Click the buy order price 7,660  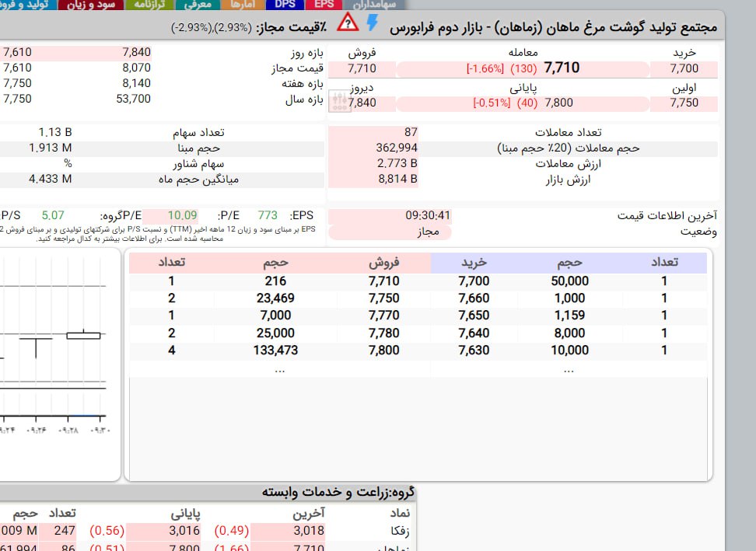(474, 298)
